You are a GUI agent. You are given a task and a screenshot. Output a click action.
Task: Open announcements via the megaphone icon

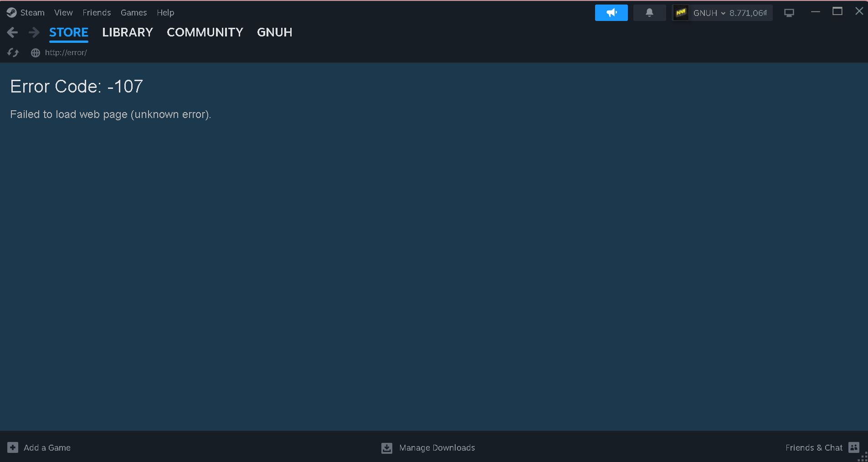[x=611, y=12]
